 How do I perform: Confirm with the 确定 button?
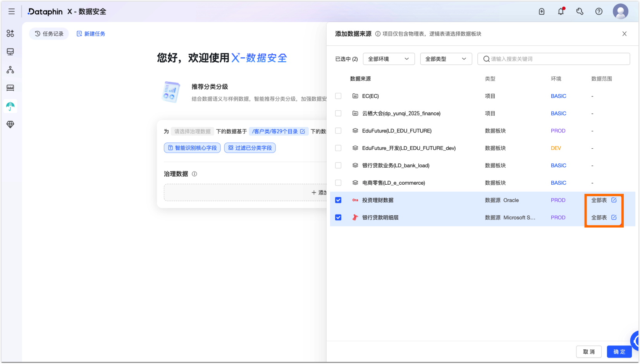coord(619,352)
